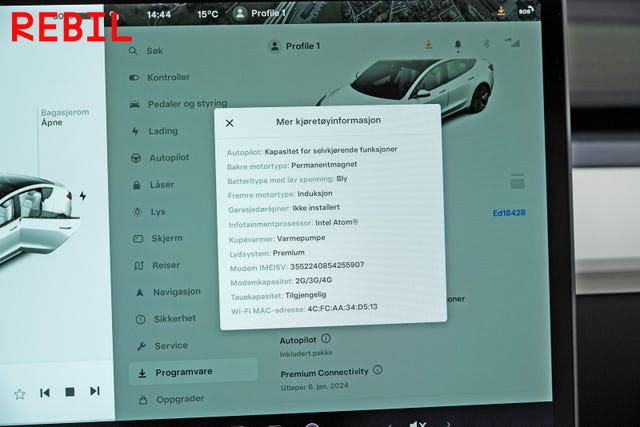Click the Inkludert pakke text
This screenshot has width=640, height=427.
306,354
